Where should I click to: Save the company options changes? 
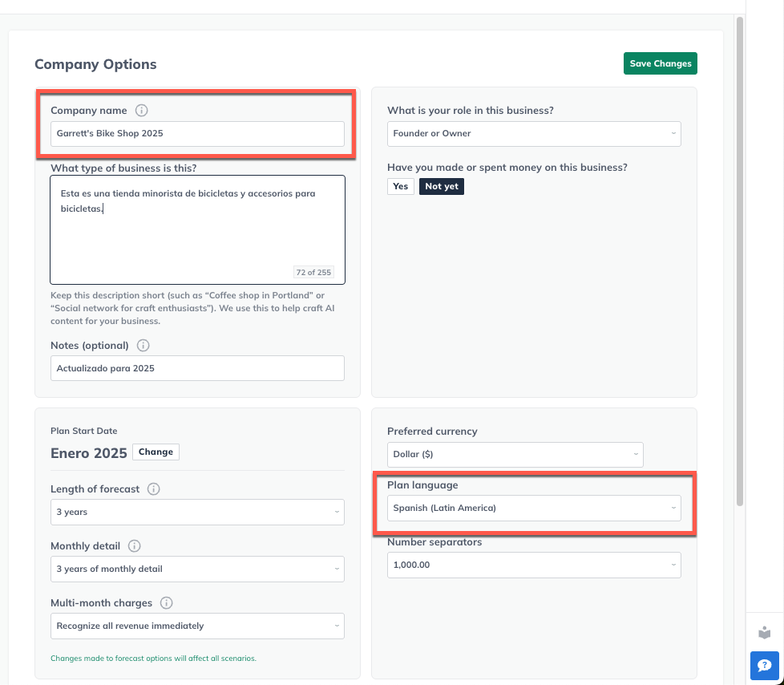pyautogui.click(x=660, y=63)
